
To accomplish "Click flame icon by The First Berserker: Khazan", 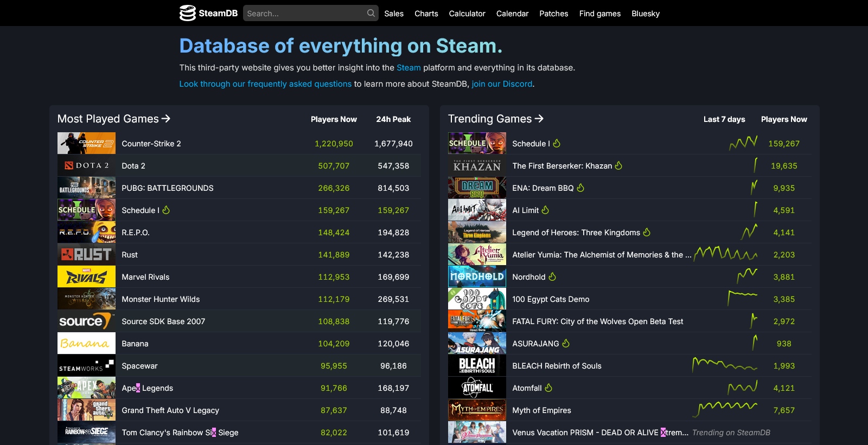I will [x=618, y=166].
